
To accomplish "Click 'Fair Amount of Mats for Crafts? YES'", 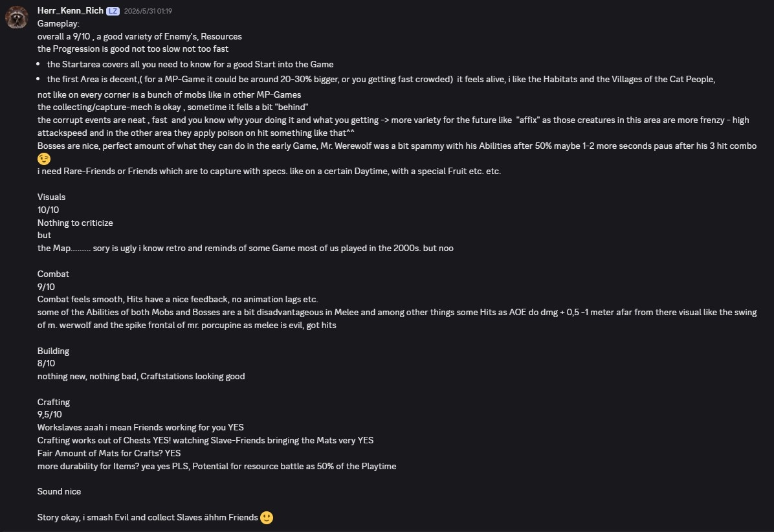I will point(109,453).
